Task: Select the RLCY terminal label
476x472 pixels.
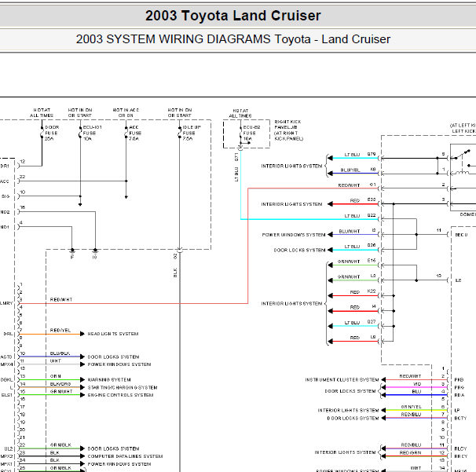Action: (x=460, y=448)
